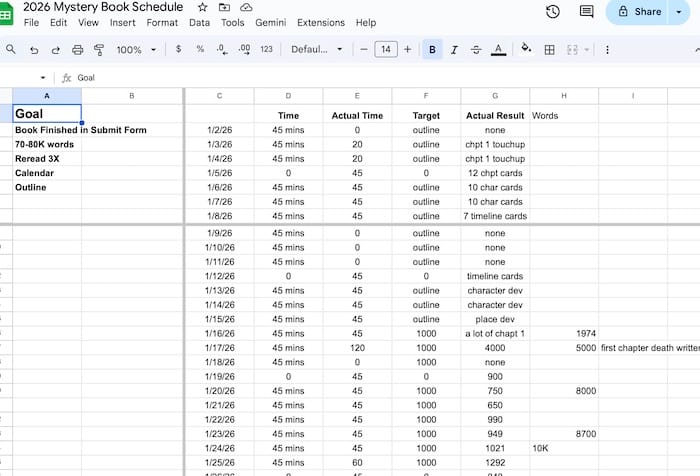Open the zoom 100% dropdown
700x476 pixels.
pos(137,50)
